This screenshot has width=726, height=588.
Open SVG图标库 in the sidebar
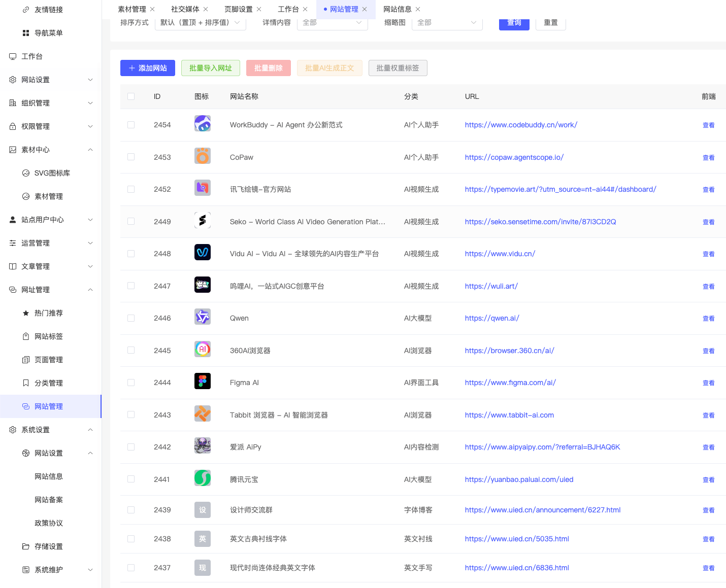(51, 173)
